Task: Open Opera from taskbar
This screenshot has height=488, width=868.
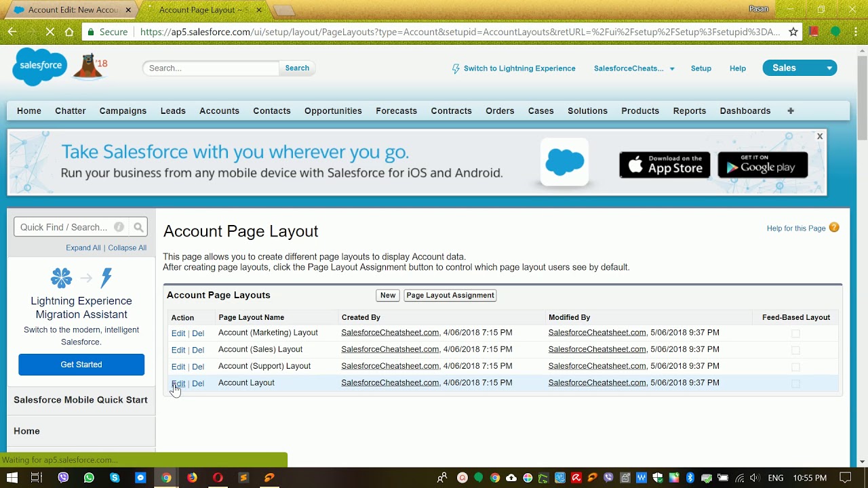Action: [x=218, y=478]
